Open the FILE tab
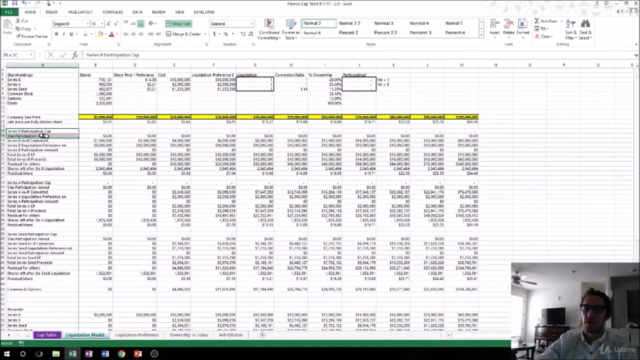This screenshot has width=640, height=360. (9, 12)
